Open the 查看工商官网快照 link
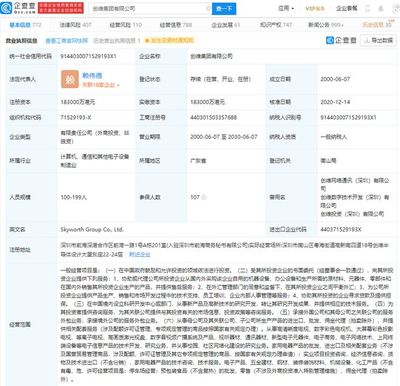Viewport: 400px width, 386px height. point(67,40)
